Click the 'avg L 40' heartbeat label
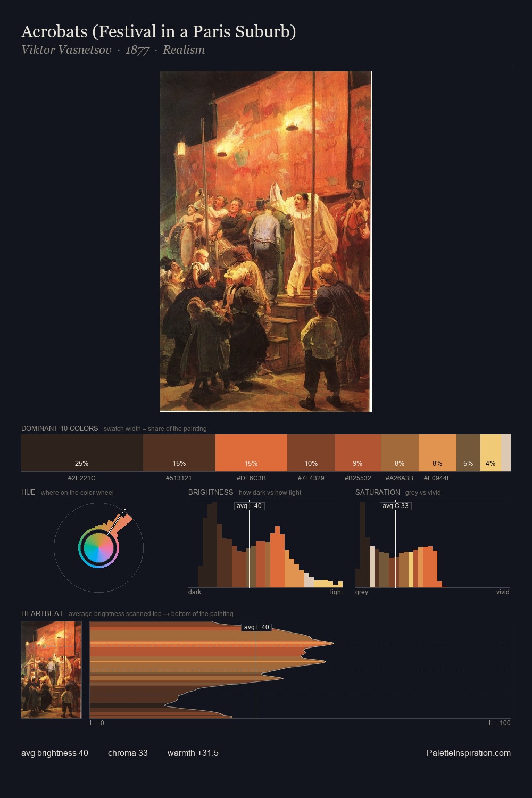 tap(256, 627)
